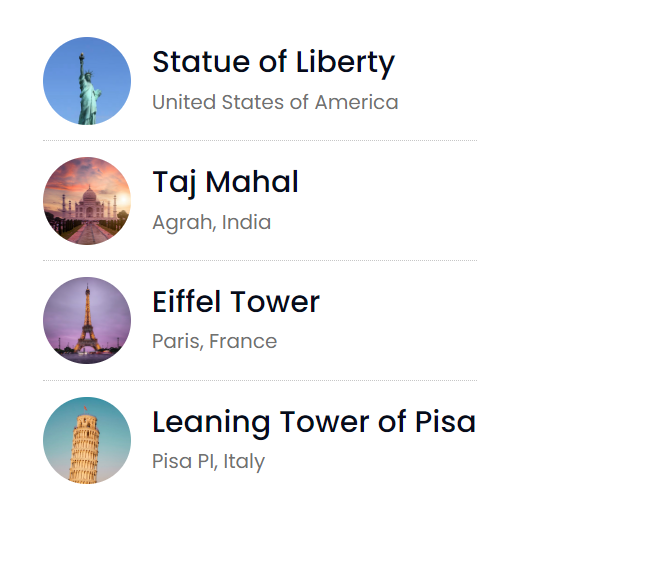Image resolution: width=649 pixels, height=570 pixels.
Task: Click the "Paris, France" location label
Action: click(214, 342)
